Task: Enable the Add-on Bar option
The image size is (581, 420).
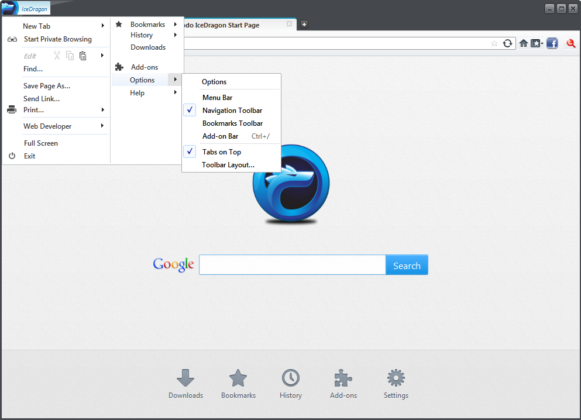Action: coord(220,136)
